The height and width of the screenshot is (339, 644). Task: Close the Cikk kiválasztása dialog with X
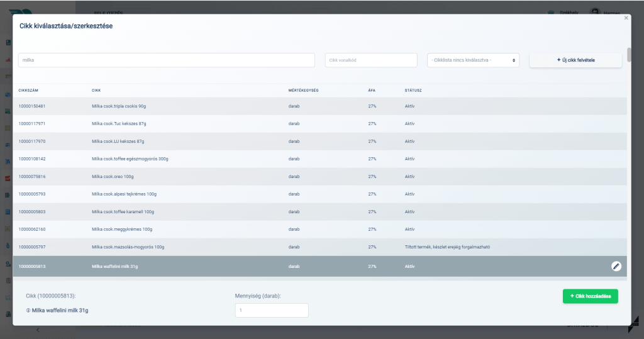click(626, 18)
